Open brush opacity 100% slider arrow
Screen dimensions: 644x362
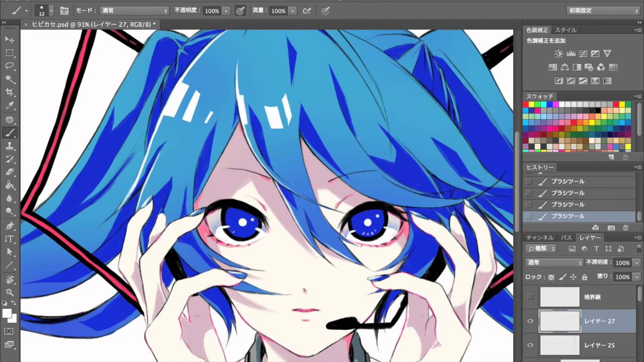(x=226, y=11)
